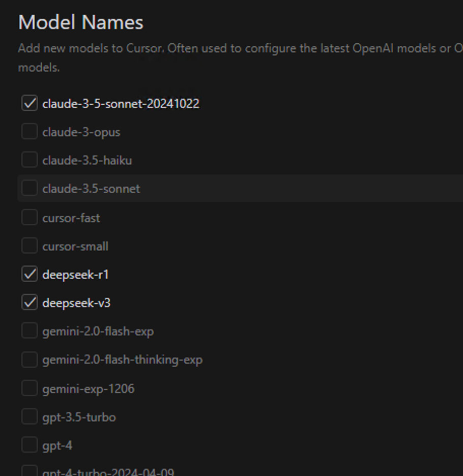The image size is (463, 476).
Task: Check the gemini-2.0-flash-exp checkbox
Action: (x=30, y=332)
